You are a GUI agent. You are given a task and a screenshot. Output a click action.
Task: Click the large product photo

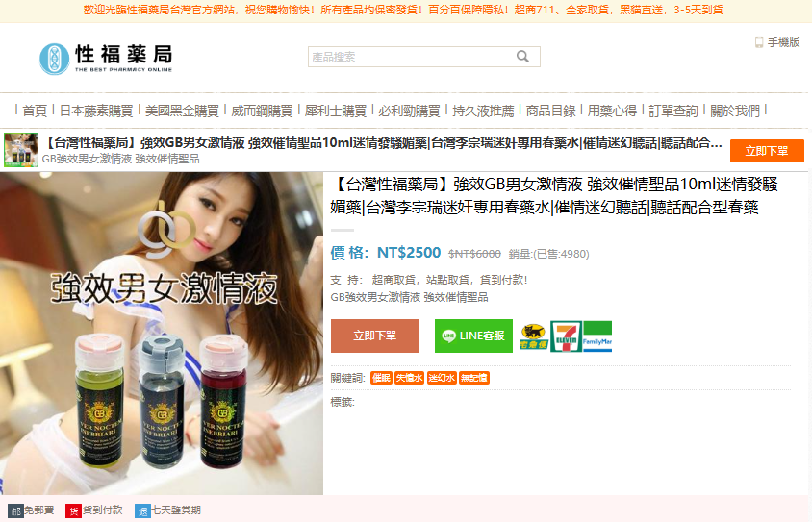pos(161,334)
